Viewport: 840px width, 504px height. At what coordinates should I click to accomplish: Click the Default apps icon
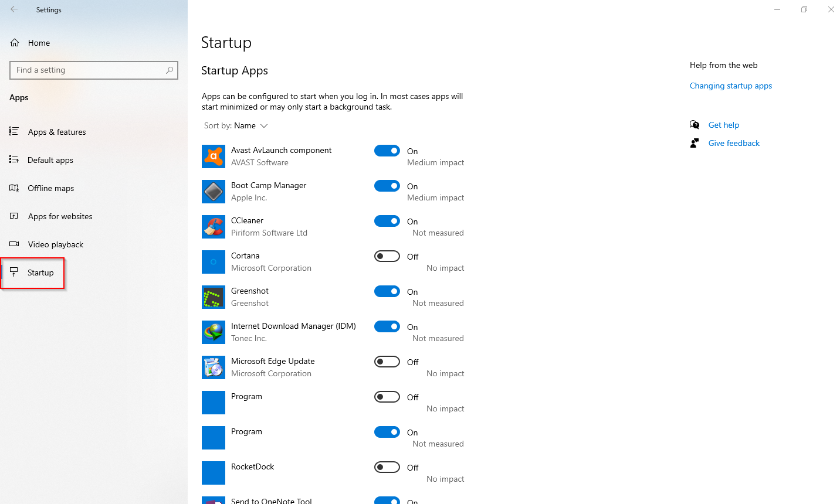[x=14, y=159]
